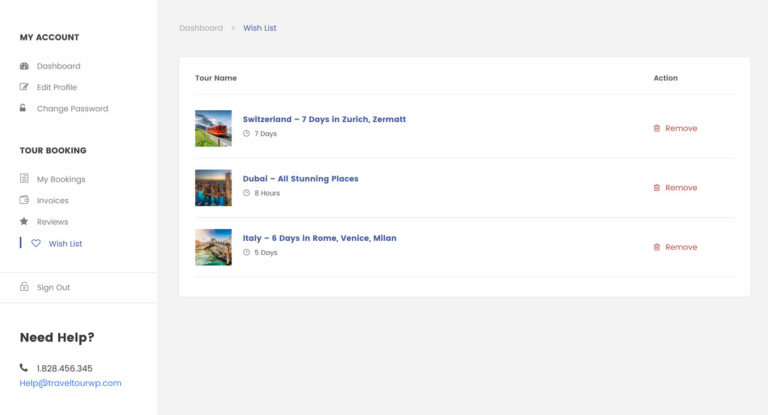Open Dubai – All Stunning Places tour
The image size is (768, 415).
(x=300, y=179)
